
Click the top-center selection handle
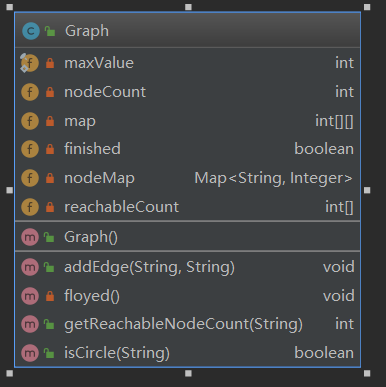188,7
